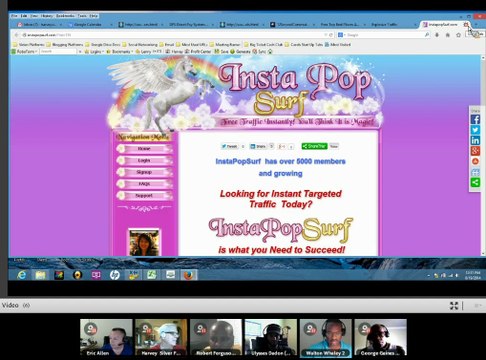The image size is (486, 360).
Task: Click the LinkedIn Share button
Action: (x=258, y=146)
